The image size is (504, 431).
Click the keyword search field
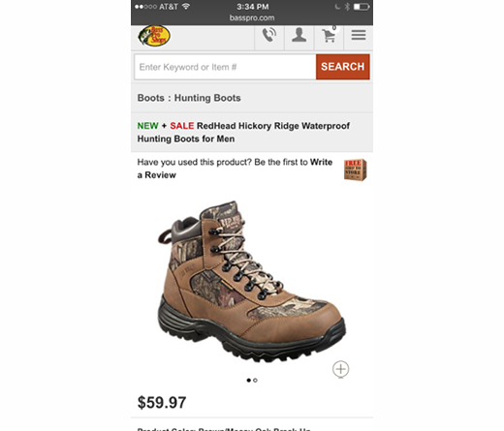(225, 67)
